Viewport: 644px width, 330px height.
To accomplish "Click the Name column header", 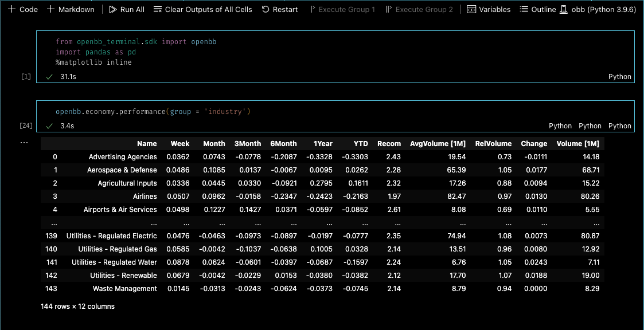I will pos(147,144).
